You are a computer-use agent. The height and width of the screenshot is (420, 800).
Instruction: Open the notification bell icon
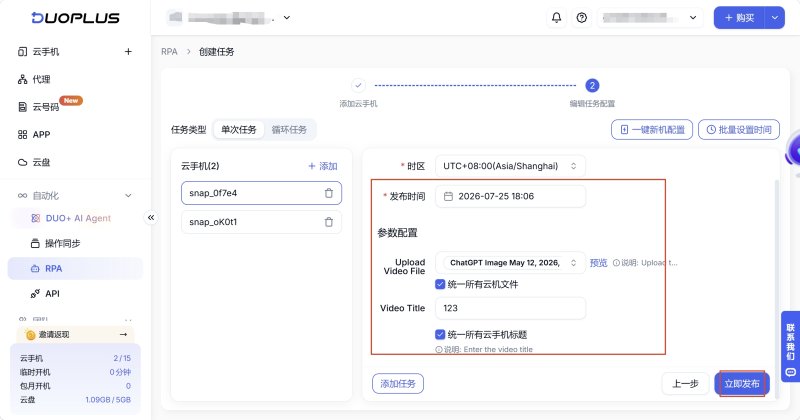(x=556, y=18)
